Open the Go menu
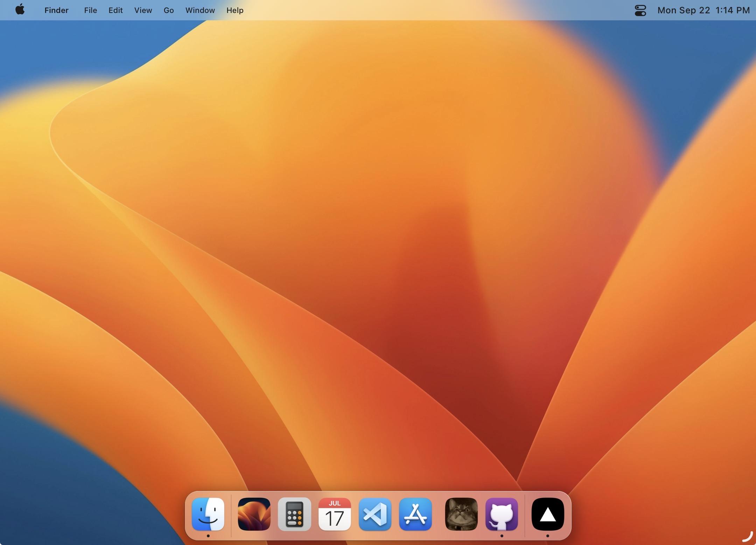Screen dimensions: 756x545 [x=169, y=10]
